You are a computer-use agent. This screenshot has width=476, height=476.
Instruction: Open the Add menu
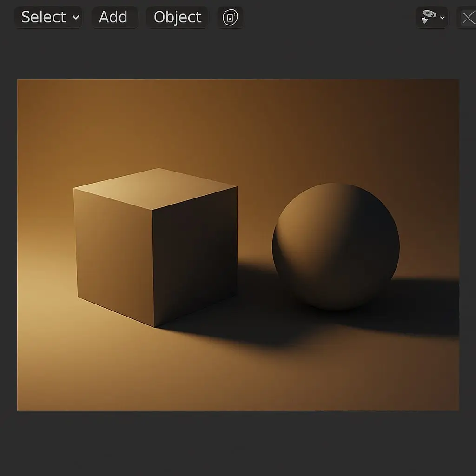tap(115, 17)
